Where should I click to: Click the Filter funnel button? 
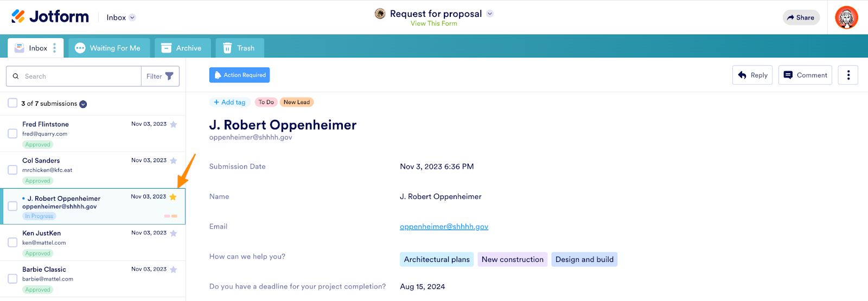tap(160, 76)
